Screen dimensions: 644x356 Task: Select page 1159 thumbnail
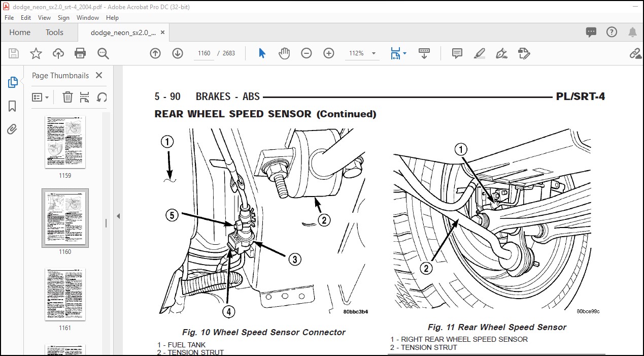65,142
